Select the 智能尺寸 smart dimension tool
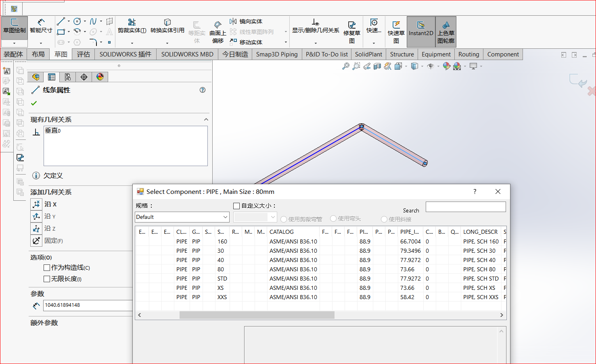The width and height of the screenshot is (596, 364). (41, 26)
